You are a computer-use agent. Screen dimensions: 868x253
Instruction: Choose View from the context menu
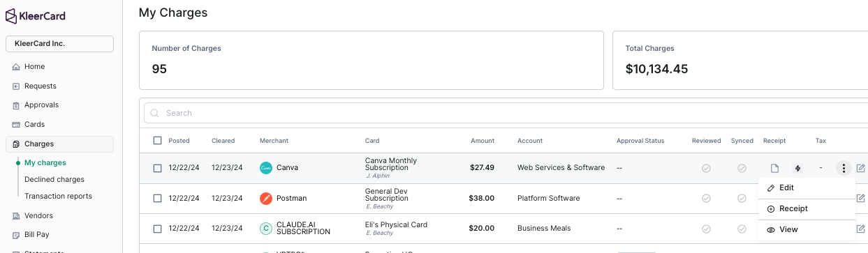[807, 230]
